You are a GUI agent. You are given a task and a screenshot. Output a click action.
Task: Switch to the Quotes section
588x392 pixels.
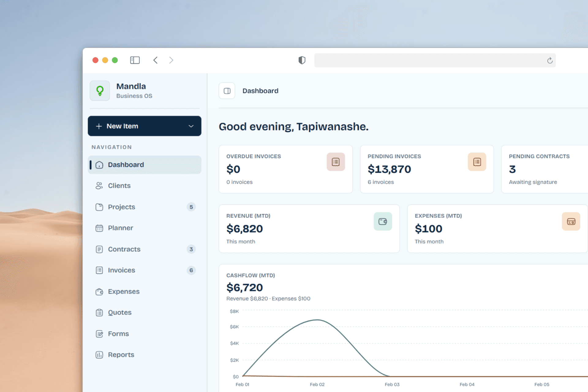click(x=120, y=312)
